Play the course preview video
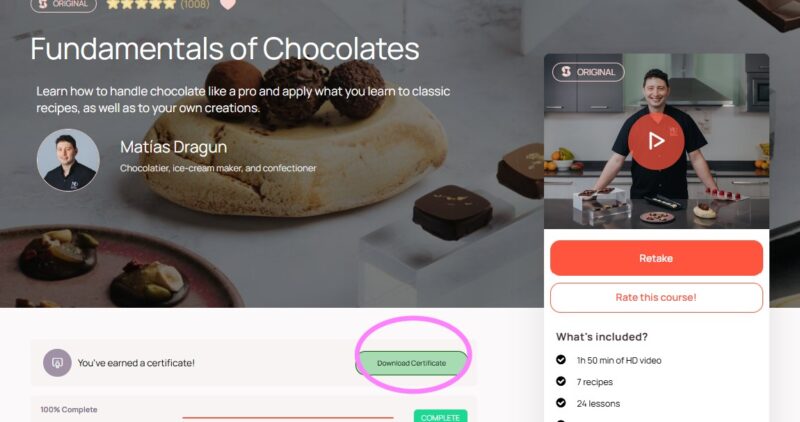The width and height of the screenshot is (800, 422). pyautogui.click(x=656, y=141)
